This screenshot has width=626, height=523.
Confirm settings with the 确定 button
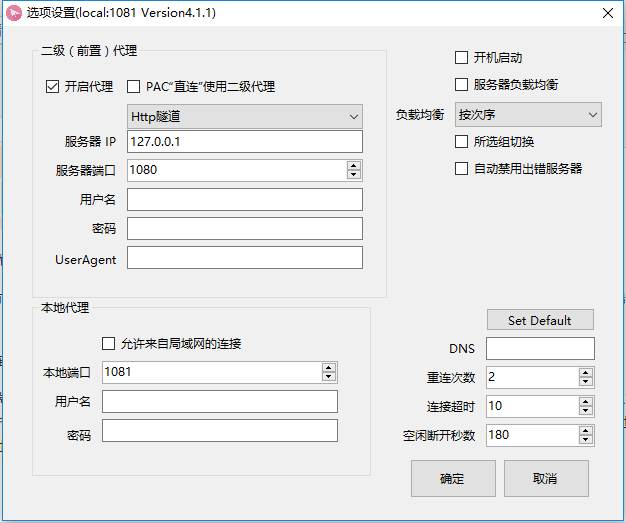[x=453, y=479]
